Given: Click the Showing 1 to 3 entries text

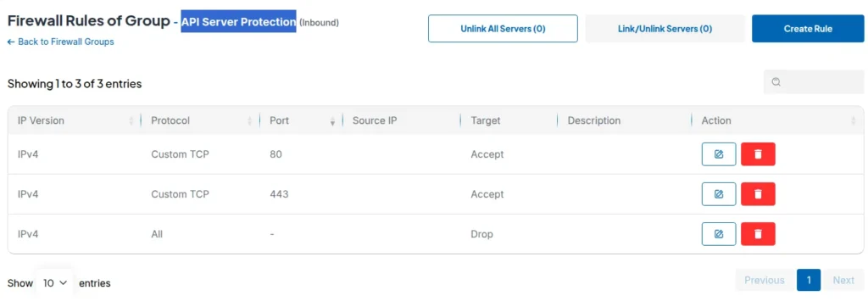Looking at the screenshot, I should (75, 84).
